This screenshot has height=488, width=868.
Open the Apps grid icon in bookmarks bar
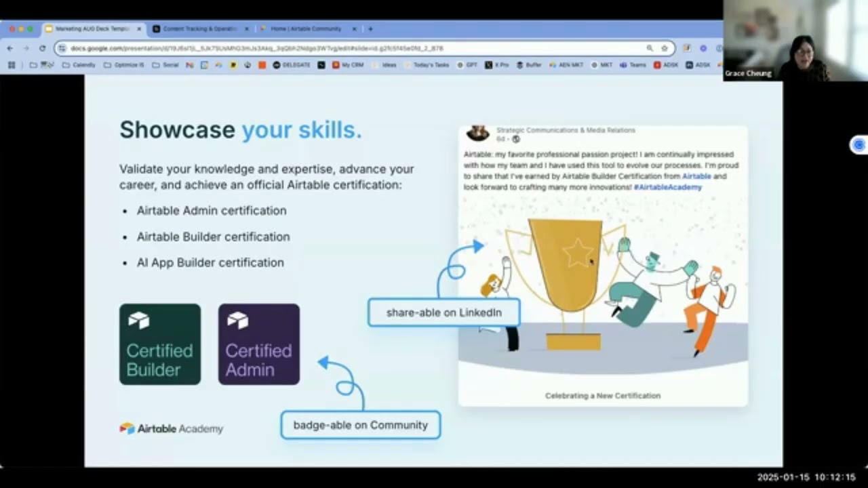point(12,65)
